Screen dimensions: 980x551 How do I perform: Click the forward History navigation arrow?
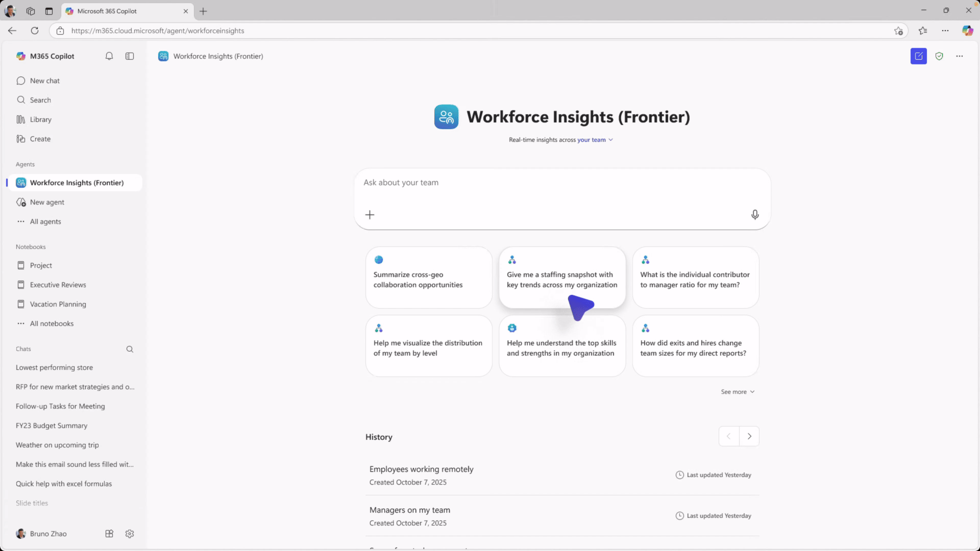(x=749, y=436)
